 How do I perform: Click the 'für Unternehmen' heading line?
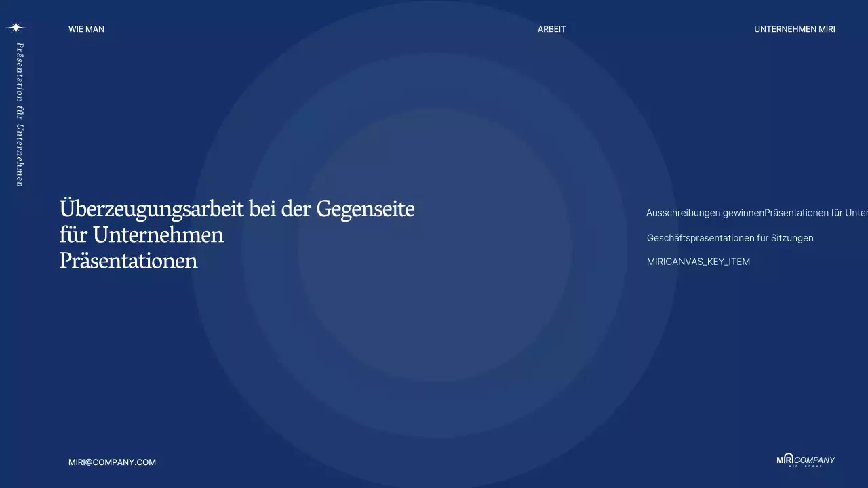pos(142,235)
